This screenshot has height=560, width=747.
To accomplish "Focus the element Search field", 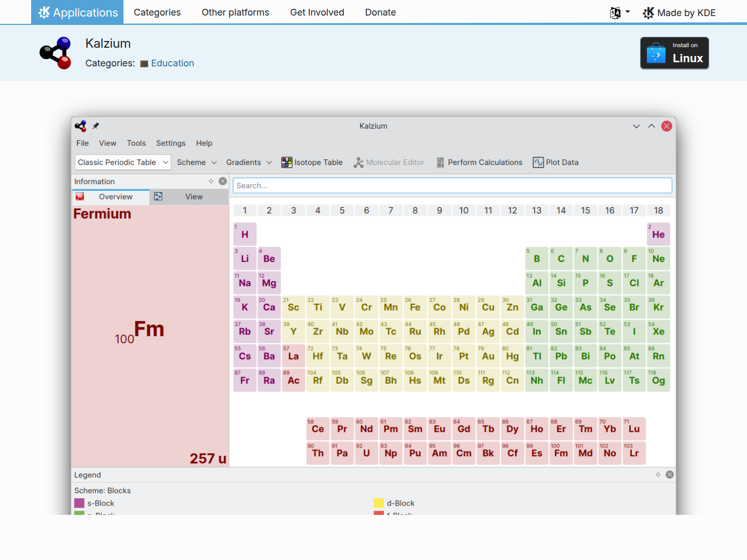I will (x=452, y=186).
